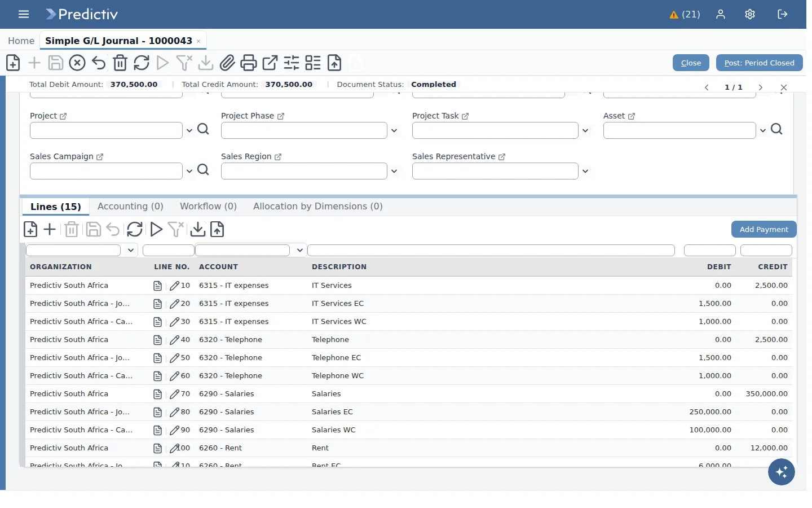Screen dimensions: 812x508
Task: Open the settings gear in the header
Action: pos(750,14)
